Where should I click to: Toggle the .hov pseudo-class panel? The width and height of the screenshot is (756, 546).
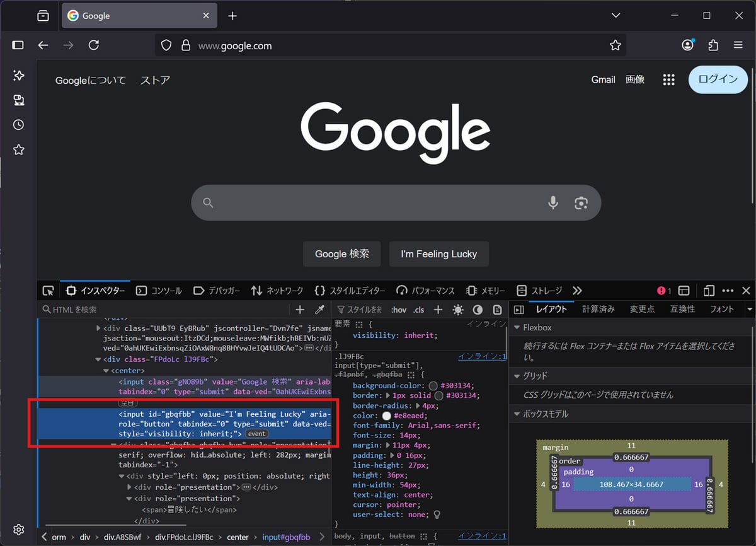point(399,310)
